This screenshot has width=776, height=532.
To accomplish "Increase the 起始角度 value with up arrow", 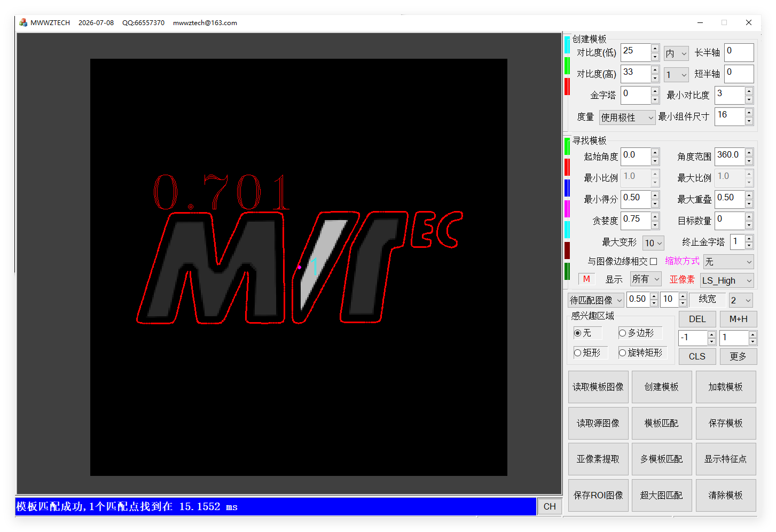I will 655,153.
